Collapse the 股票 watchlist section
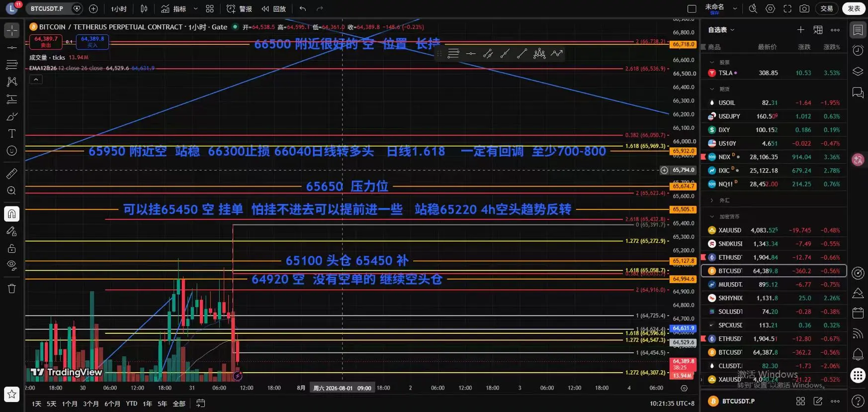 [712, 62]
